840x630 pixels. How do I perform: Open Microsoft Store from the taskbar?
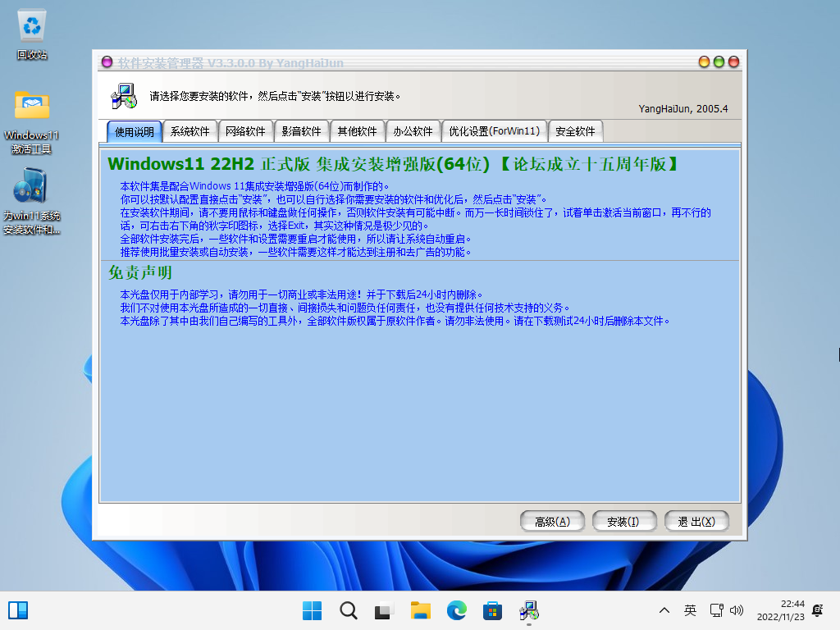[x=492, y=610]
